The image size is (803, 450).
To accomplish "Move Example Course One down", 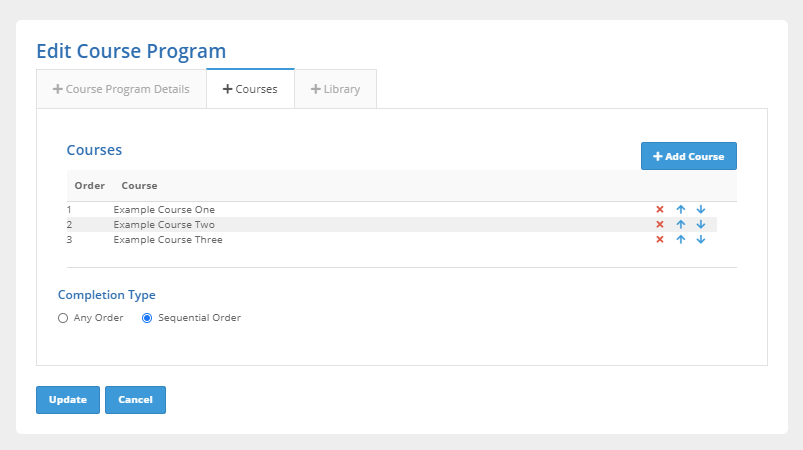I will click(x=701, y=210).
